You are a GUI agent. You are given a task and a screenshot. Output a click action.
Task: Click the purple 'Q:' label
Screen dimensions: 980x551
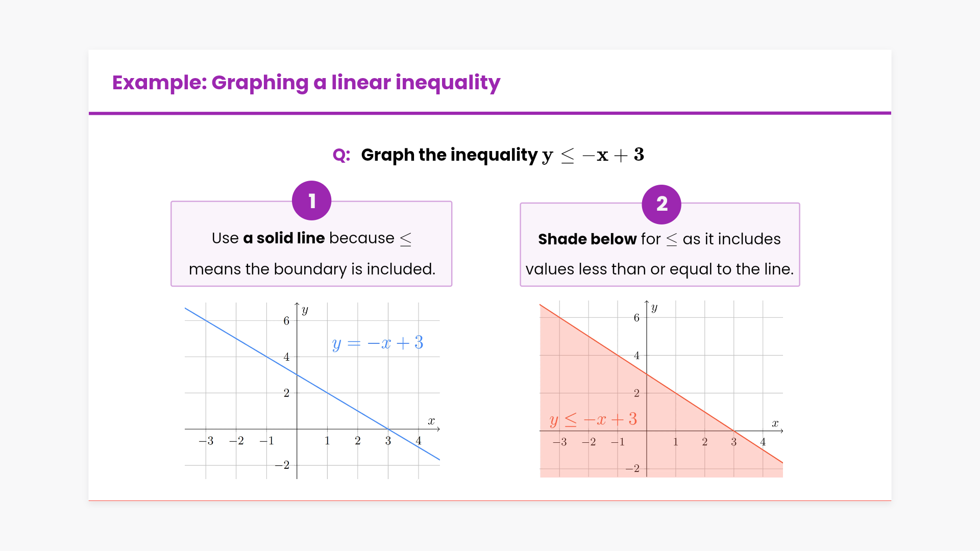(x=341, y=155)
